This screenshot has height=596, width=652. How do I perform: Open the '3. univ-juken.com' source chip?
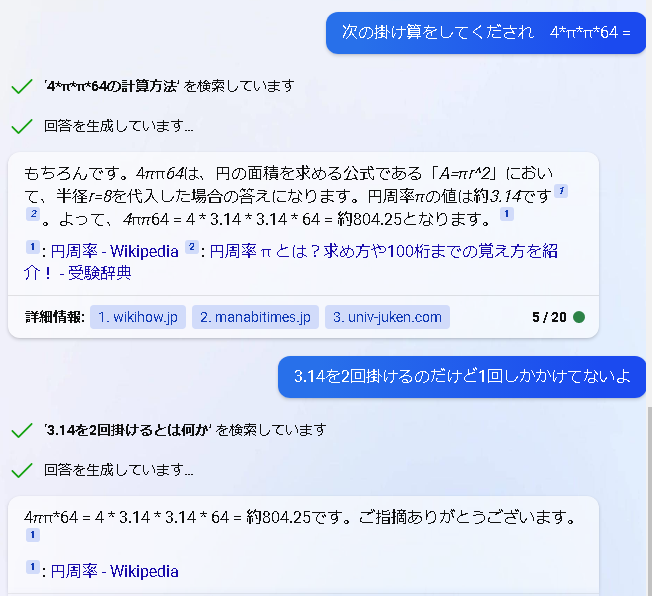tap(387, 317)
